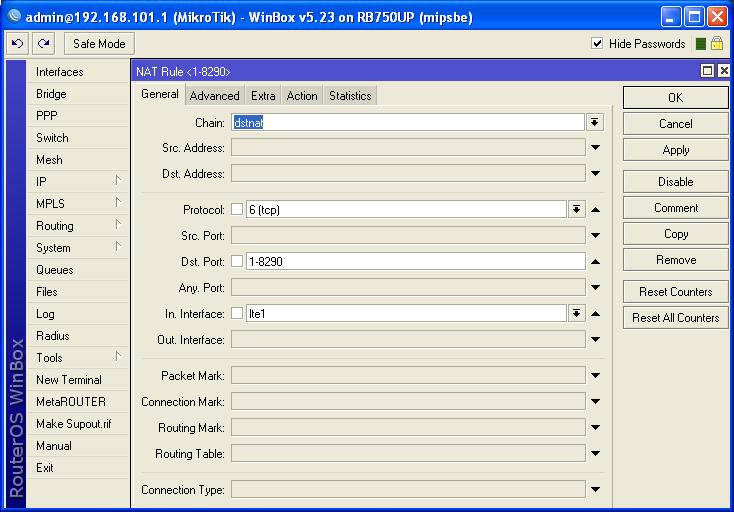This screenshot has width=734, height=512.
Task: Switch to the General tab
Action: pos(160,95)
